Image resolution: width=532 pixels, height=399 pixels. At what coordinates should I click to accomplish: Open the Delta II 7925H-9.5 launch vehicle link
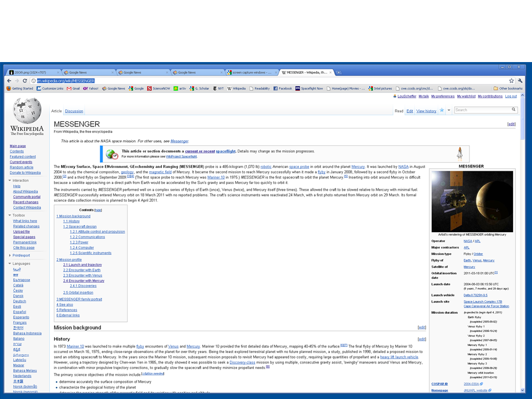pos(475,295)
